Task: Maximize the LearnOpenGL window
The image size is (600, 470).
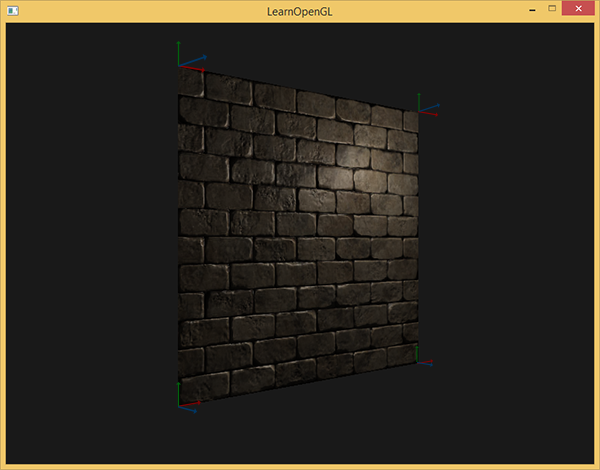Action: click(551, 9)
